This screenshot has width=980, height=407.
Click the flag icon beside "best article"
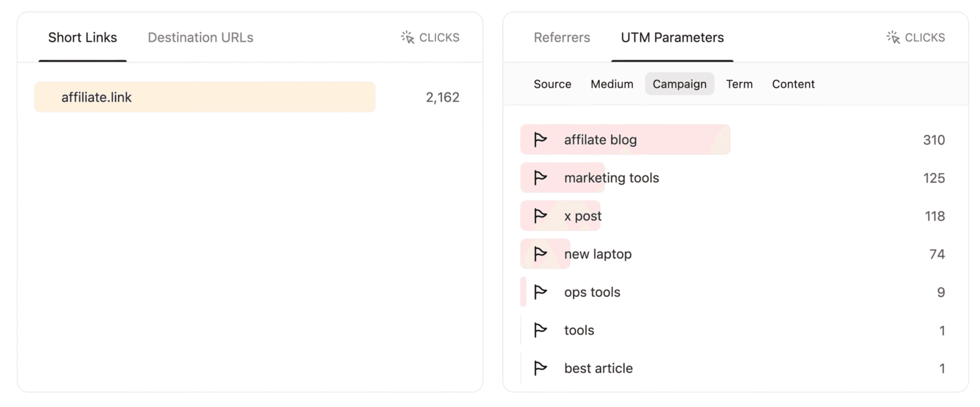pos(540,368)
